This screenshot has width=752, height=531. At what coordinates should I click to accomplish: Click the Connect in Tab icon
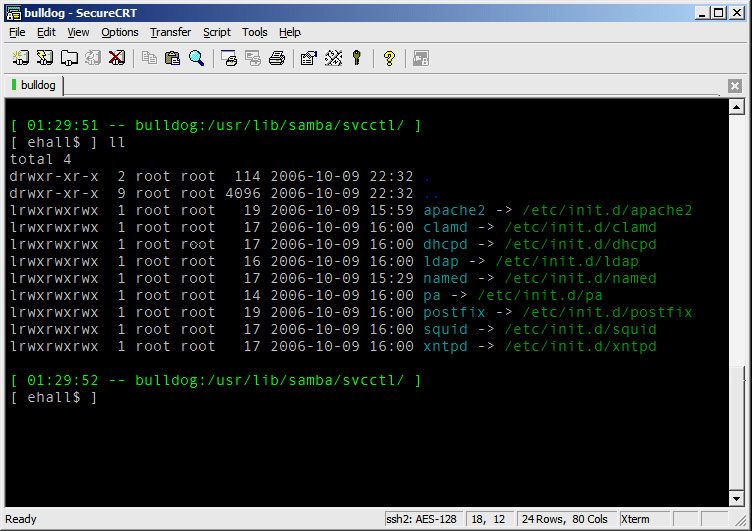pyautogui.click(x=69, y=58)
